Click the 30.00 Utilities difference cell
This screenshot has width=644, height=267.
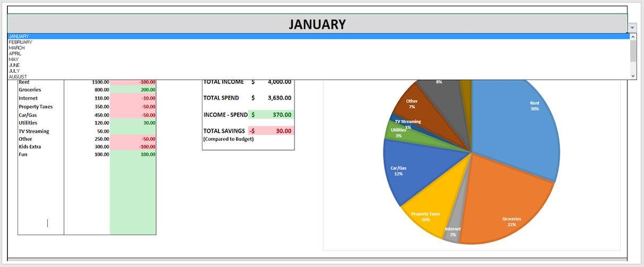tap(133, 123)
